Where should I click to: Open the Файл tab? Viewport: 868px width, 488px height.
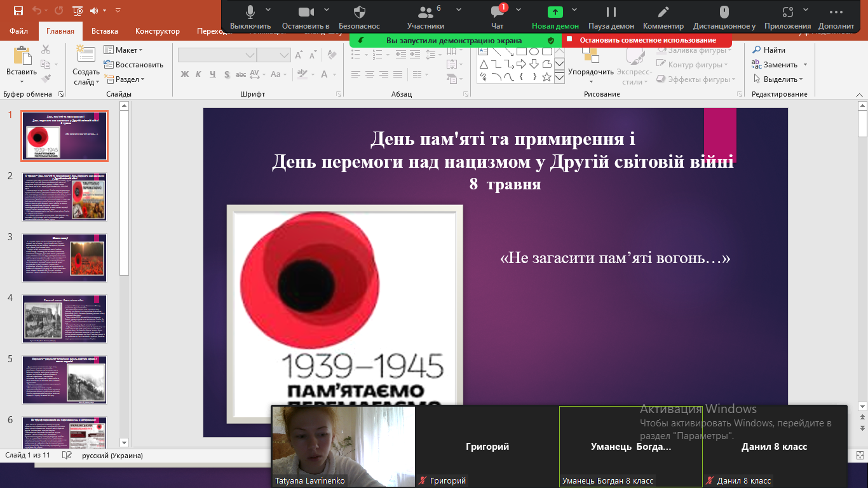19,31
